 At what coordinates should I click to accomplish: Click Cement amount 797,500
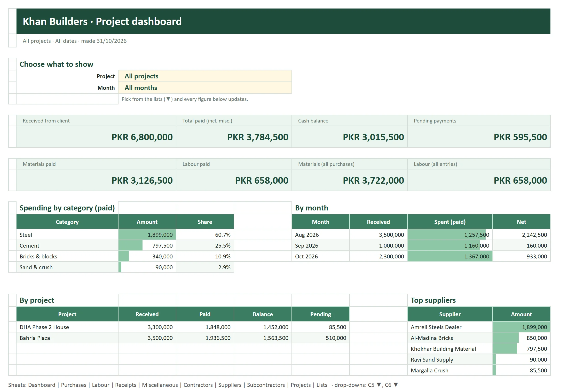coord(147,246)
